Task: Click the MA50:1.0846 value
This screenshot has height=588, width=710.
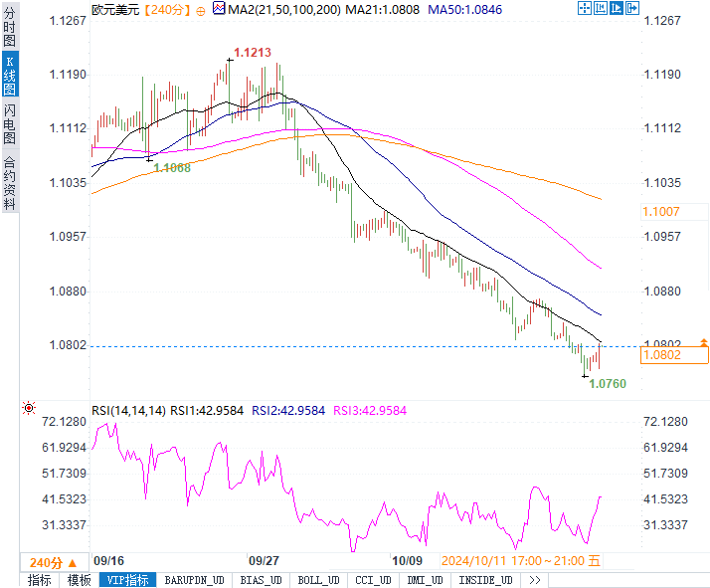Action: click(465, 10)
